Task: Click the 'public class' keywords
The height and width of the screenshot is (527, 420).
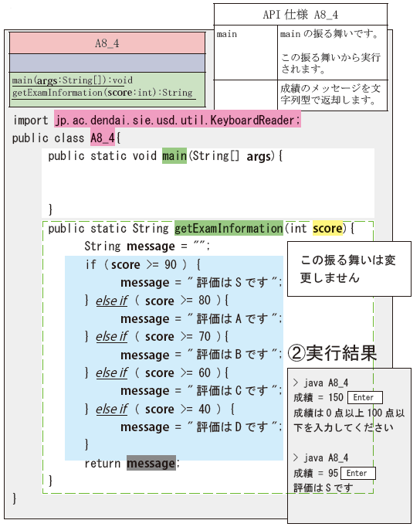Action: click(x=48, y=138)
